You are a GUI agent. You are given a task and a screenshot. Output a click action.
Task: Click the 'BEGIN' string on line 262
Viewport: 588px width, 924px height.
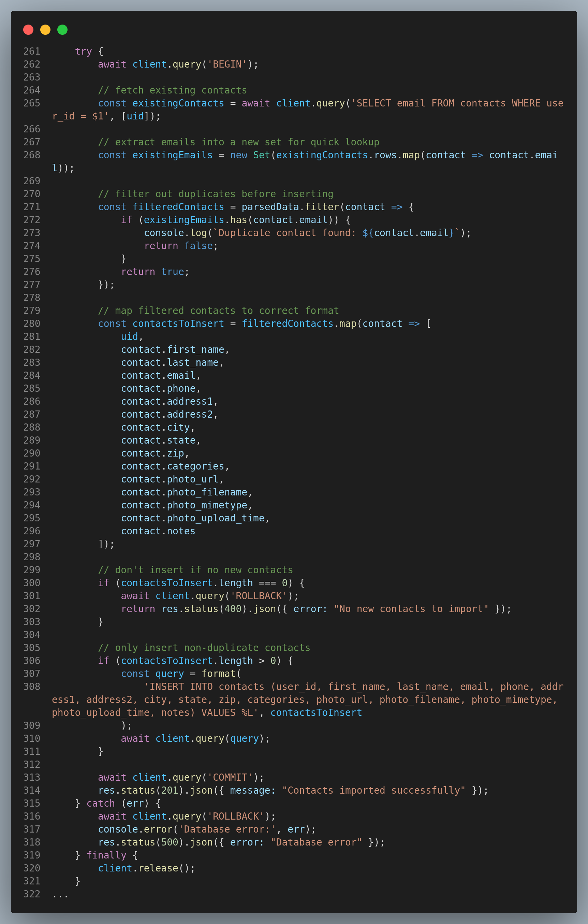click(227, 64)
